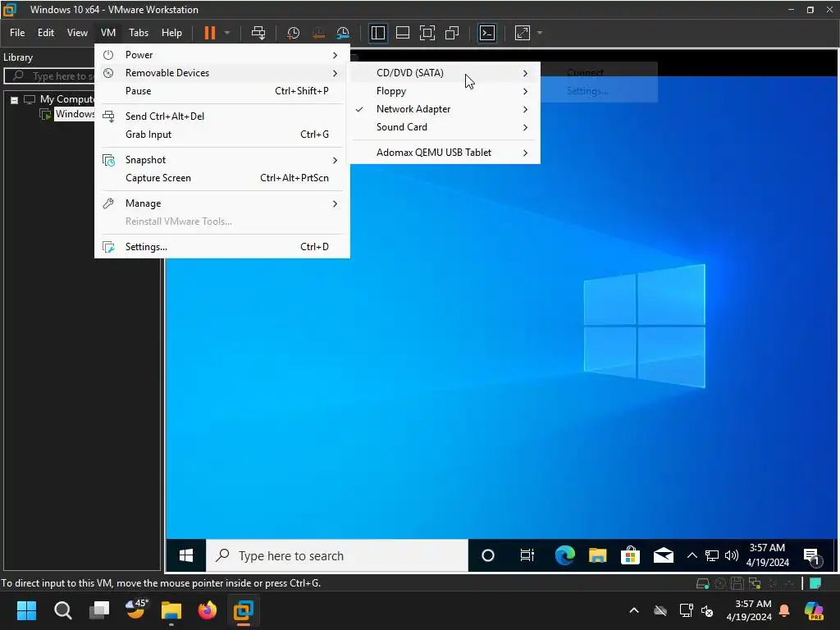This screenshot has width=840, height=630.
Task: Toggle the checked Network Adapter entry
Action: click(x=445, y=109)
